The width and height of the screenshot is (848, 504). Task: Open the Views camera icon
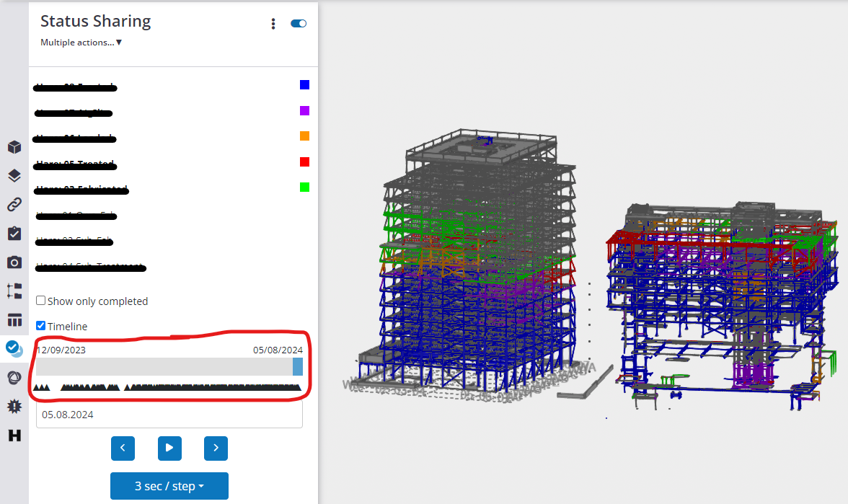[x=14, y=262]
